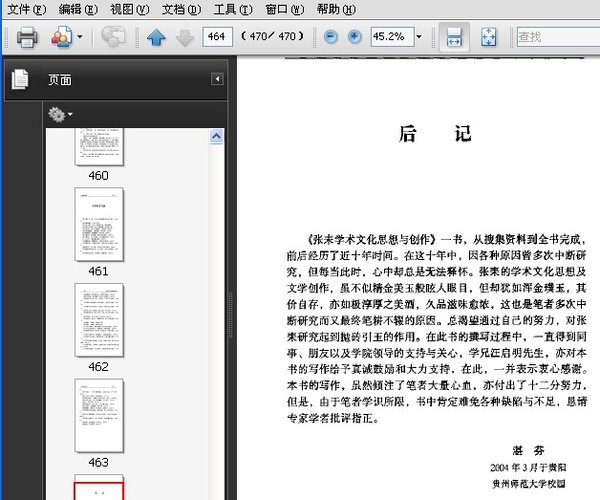Go to next page with down arrow
The image size is (600, 500).
click(x=183, y=37)
